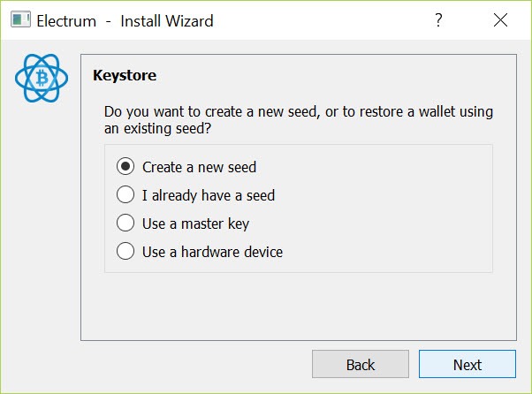Click the Keystore heading
Image resolution: width=532 pixels, height=394 pixels.
click(x=125, y=75)
